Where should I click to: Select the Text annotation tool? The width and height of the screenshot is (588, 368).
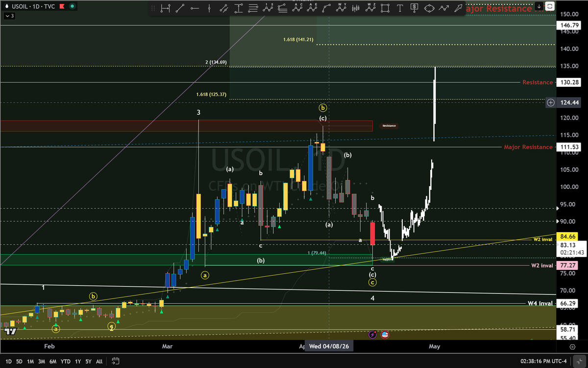click(400, 8)
